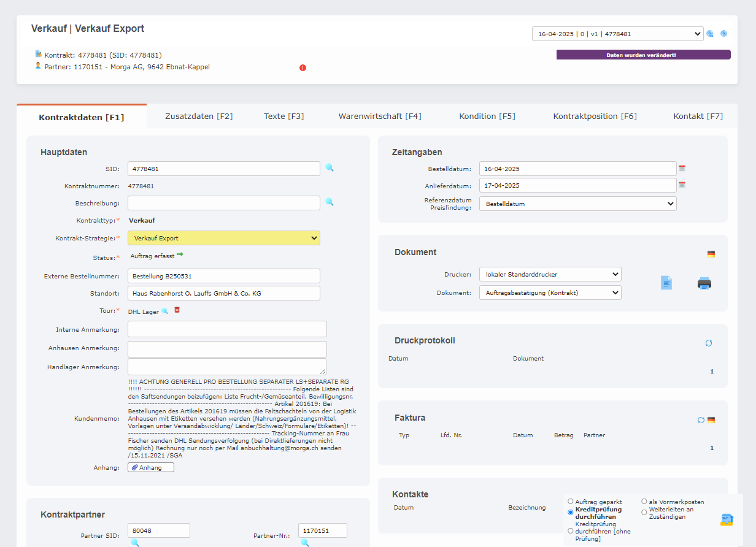Open the document preview icon beside Drucker

pyautogui.click(x=666, y=283)
